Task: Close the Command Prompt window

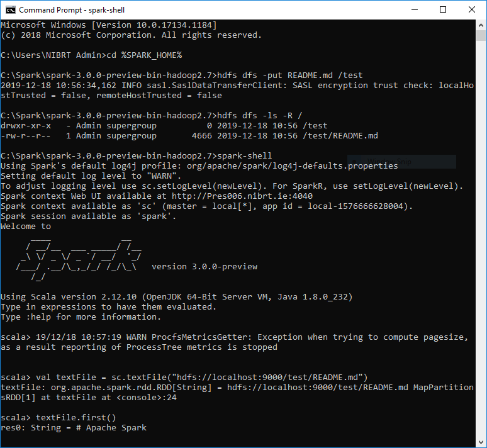Action: [x=471, y=9]
